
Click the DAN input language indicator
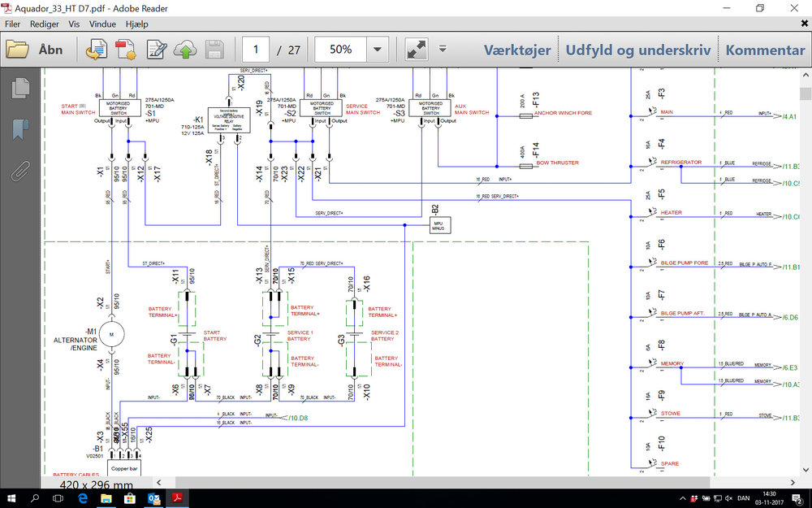click(744, 499)
